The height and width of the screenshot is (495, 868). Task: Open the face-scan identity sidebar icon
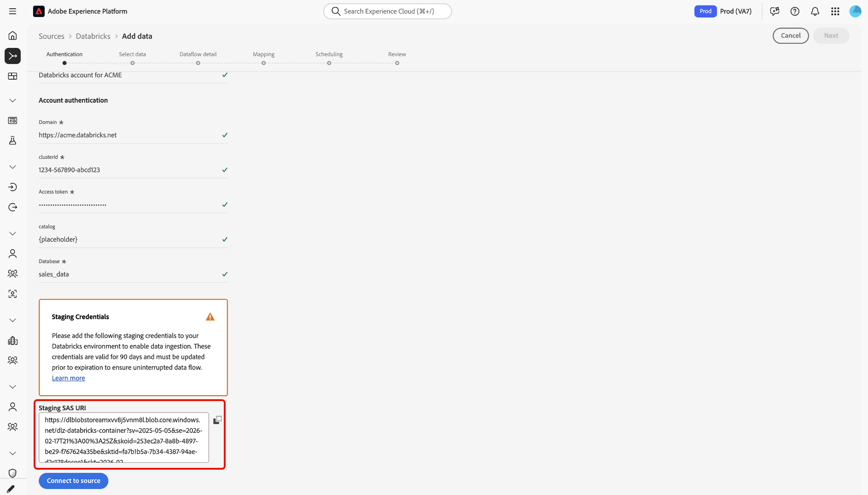pyautogui.click(x=12, y=294)
